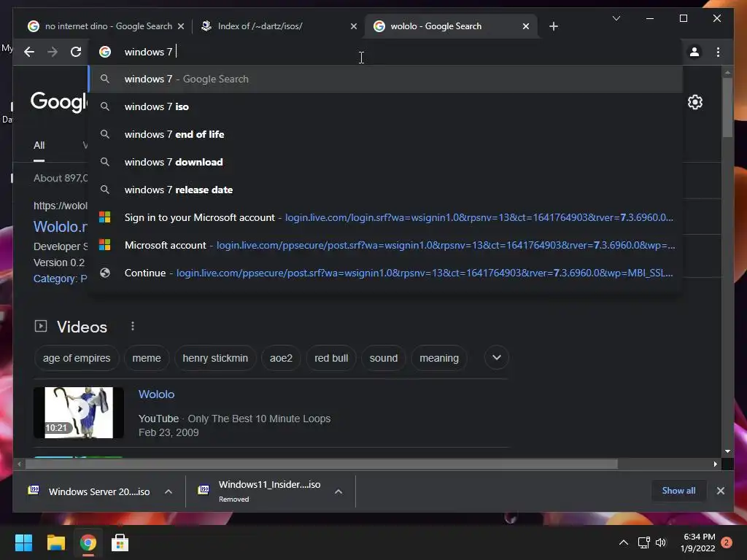Expand more video filter chips

(496, 357)
